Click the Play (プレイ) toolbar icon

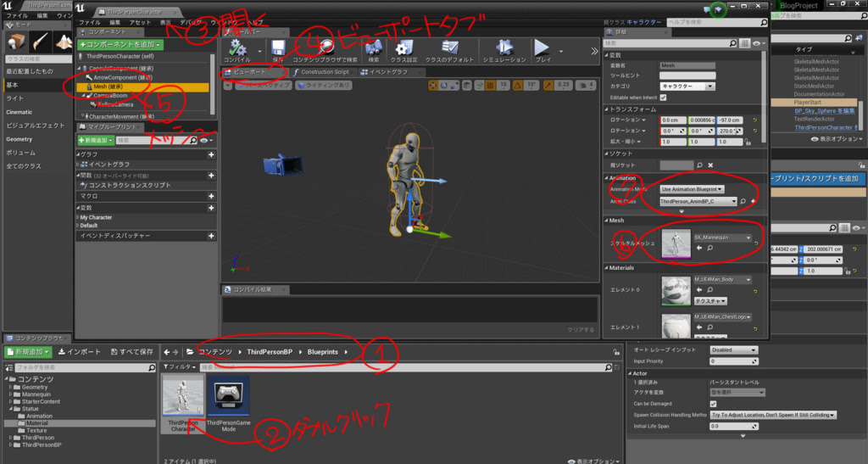coord(542,48)
